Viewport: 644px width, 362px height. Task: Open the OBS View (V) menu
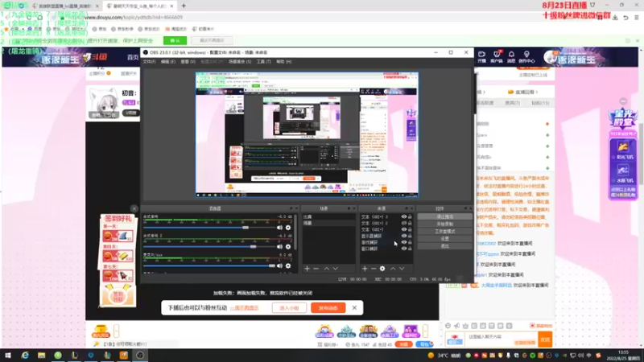(x=188, y=62)
